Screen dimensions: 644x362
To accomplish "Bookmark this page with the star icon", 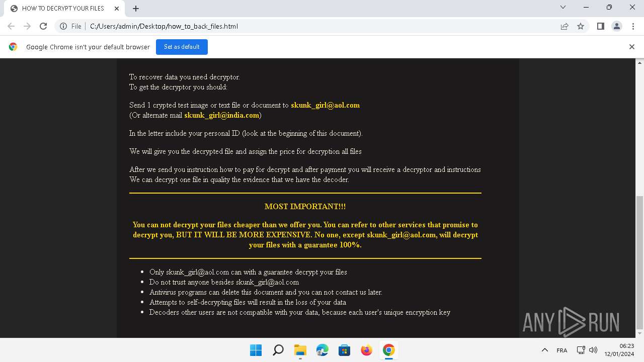I will (x=581, y=26).
